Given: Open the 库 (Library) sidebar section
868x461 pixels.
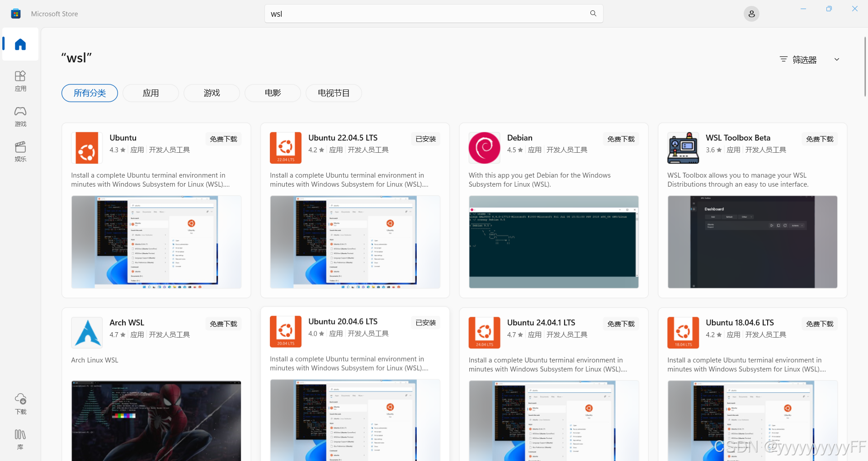Looking at the screenshot, I should tap(20, 439).
